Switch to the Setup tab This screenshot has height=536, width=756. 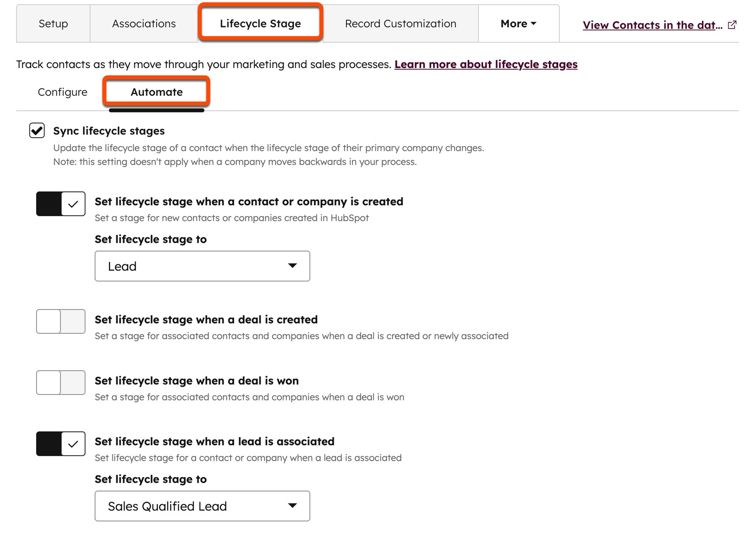tap(52, 24)
